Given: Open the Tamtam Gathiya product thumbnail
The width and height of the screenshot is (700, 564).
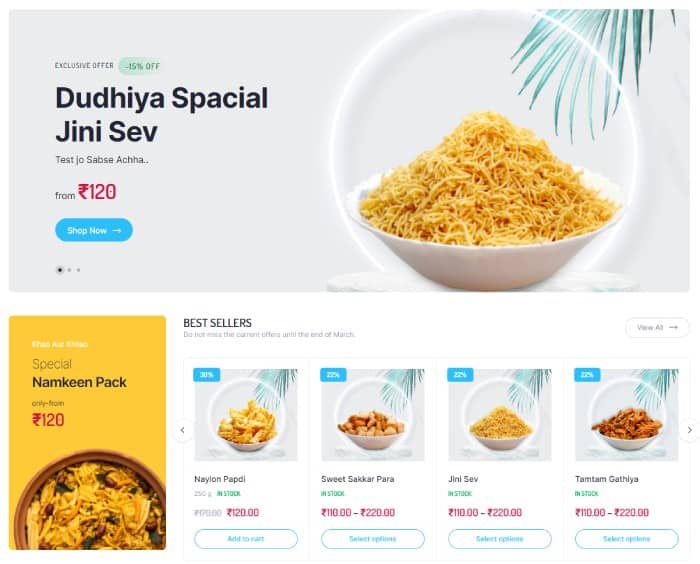Looking at the screenshot, I should click(x=626, y=415).
